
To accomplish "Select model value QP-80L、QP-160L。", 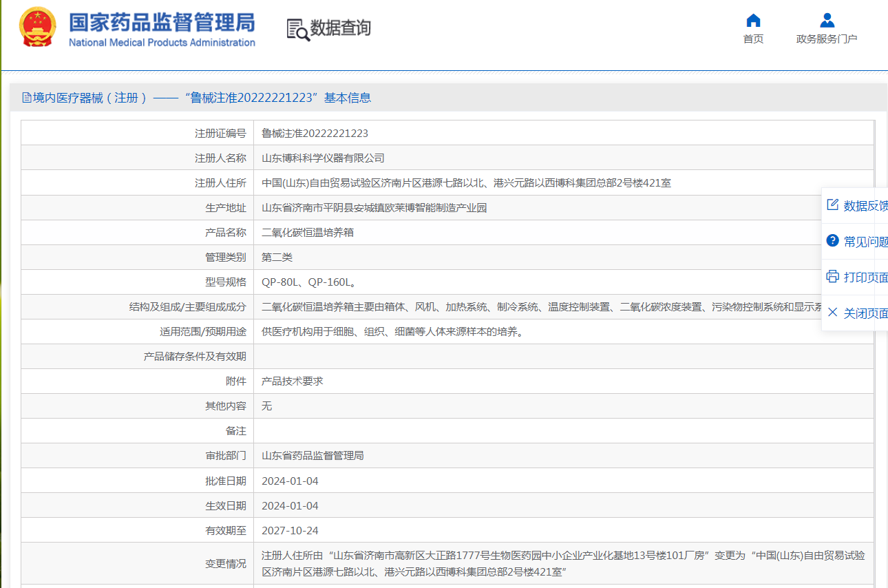I will 308,282.
